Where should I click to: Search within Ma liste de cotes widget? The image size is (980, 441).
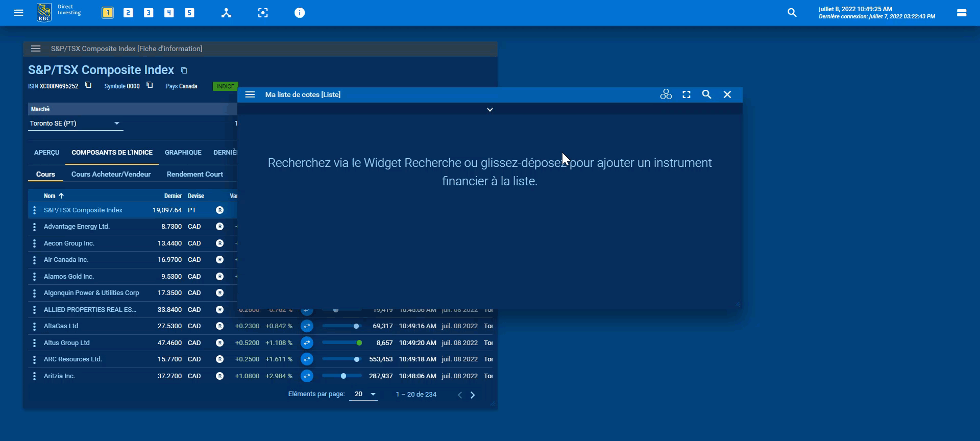pos(706,94)
